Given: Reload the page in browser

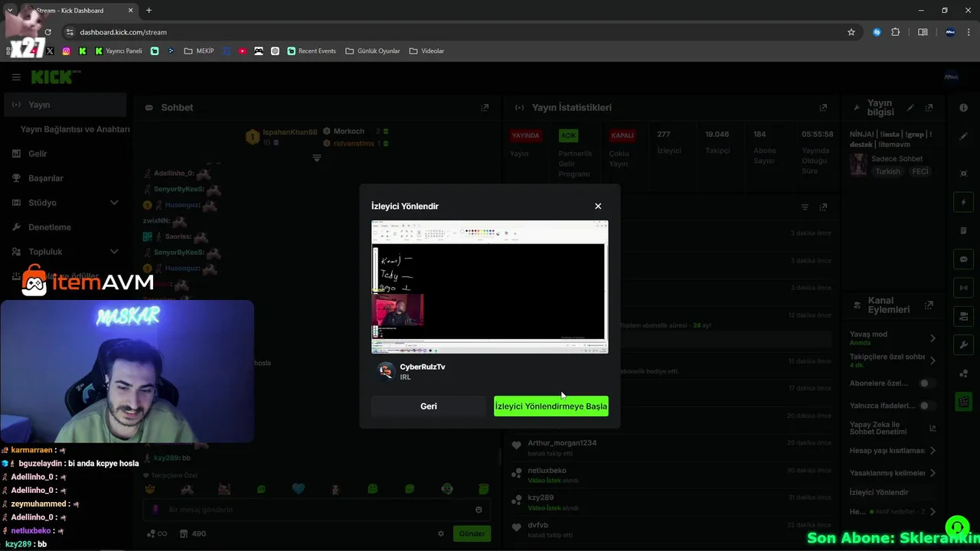Looking at the screenshot, I should [x=47, y=32].
